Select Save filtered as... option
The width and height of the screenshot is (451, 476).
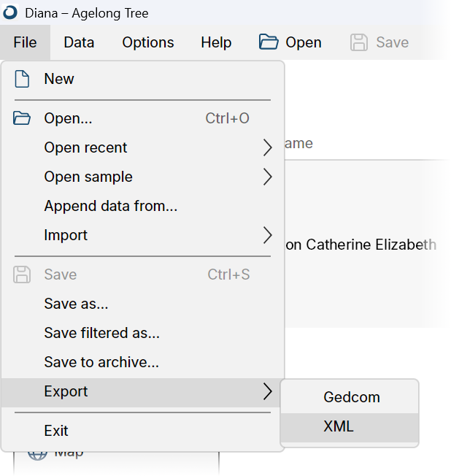[101, 333]
